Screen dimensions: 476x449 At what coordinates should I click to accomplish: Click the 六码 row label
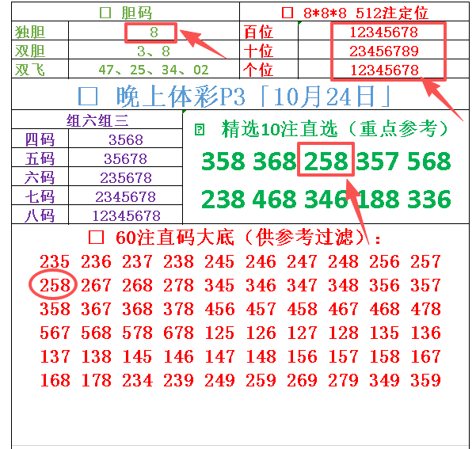40,177
